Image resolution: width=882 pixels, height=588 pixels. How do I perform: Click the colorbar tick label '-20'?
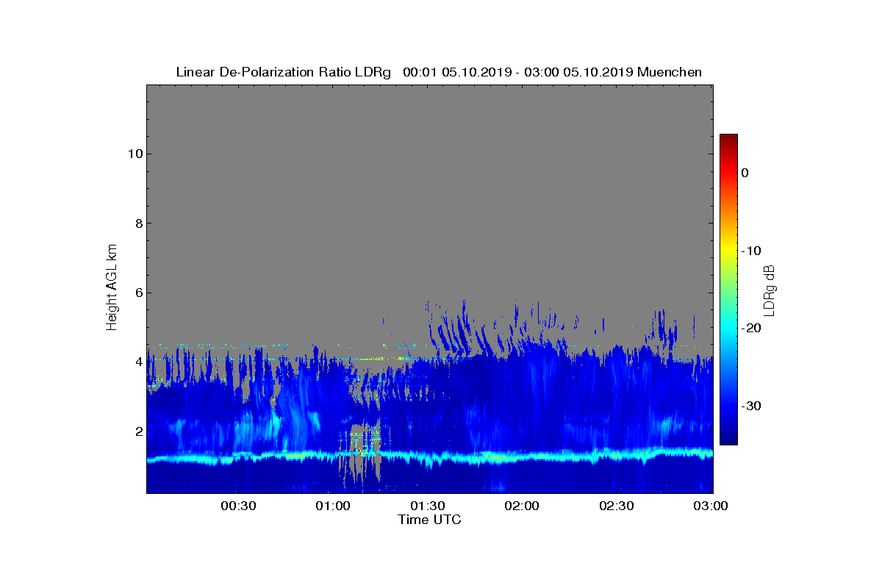tap(750, 328)
